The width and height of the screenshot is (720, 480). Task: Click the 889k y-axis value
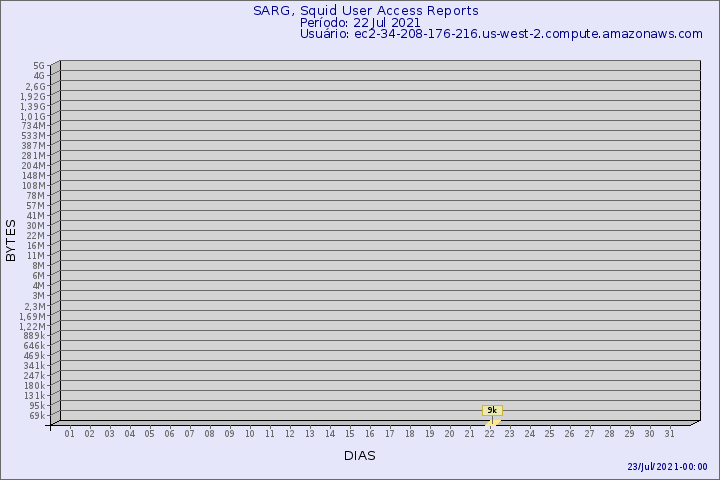(34, 336)
